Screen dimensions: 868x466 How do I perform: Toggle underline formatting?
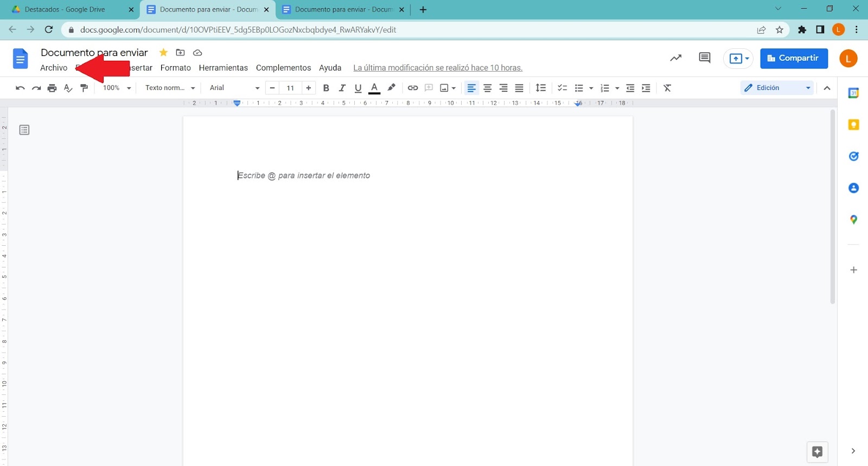point(358,88)
